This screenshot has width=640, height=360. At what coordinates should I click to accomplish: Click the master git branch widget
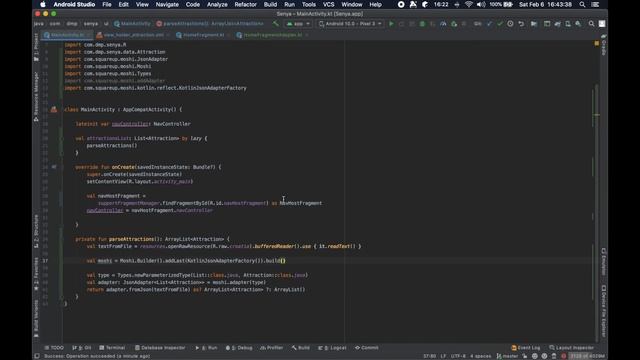coord(507,356)
